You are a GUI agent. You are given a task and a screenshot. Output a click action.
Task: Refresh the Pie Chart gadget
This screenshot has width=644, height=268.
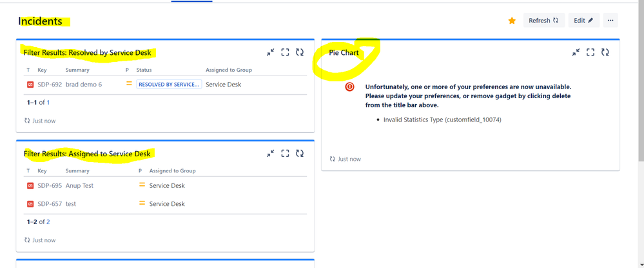coord(605,52)
